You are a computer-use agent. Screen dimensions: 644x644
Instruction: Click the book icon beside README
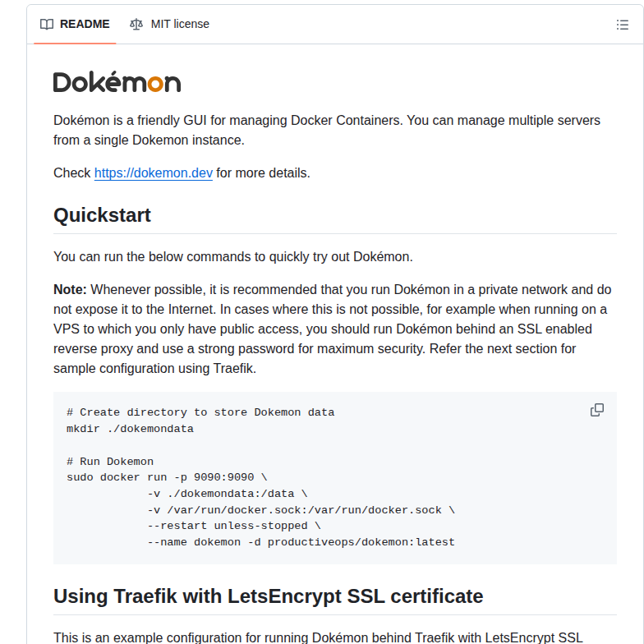pos(47,25)
